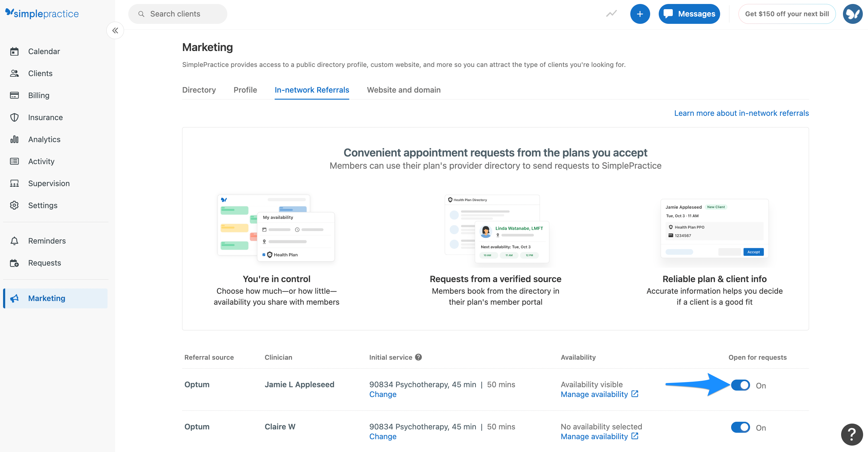This screenshot has height=452, width=868.
Task: Open Requests calendar-plus icon in sidebar
Action: tap(14, 263)
